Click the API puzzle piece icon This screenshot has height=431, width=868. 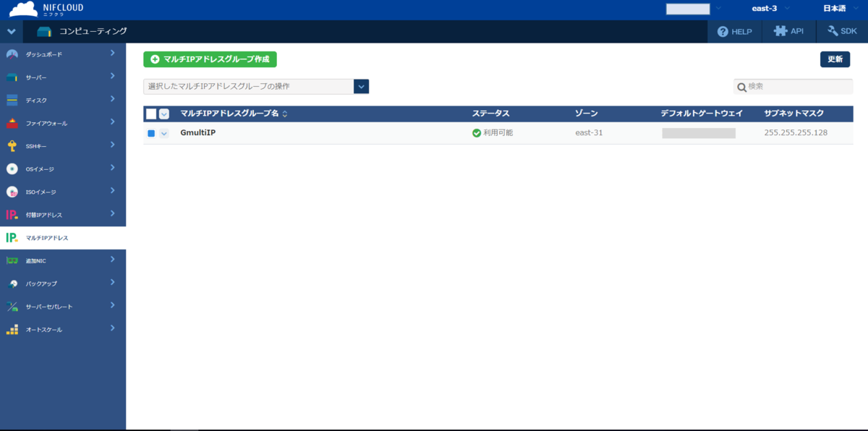pos(780,31)
